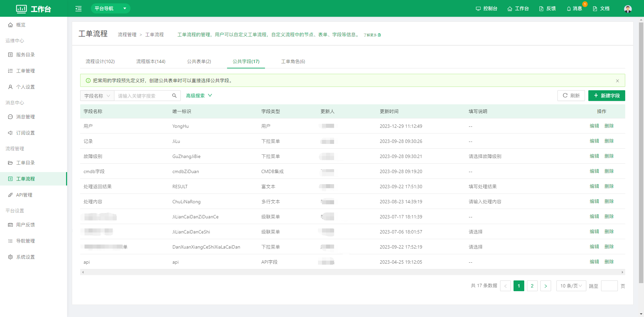This screenshot has height=317, width=644.
Task: Delete the 用户 field row
Action: 609,126
